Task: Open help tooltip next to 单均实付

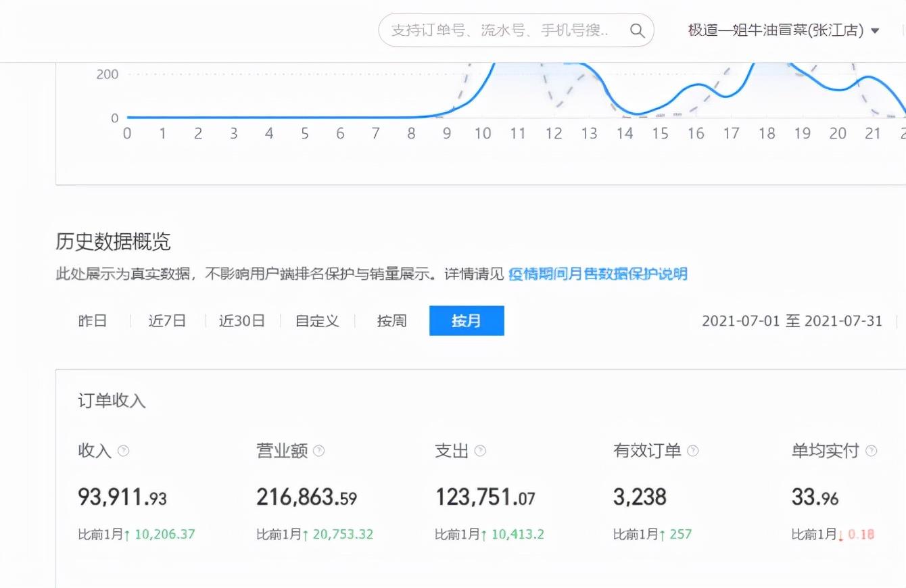Action: [871, 451]
